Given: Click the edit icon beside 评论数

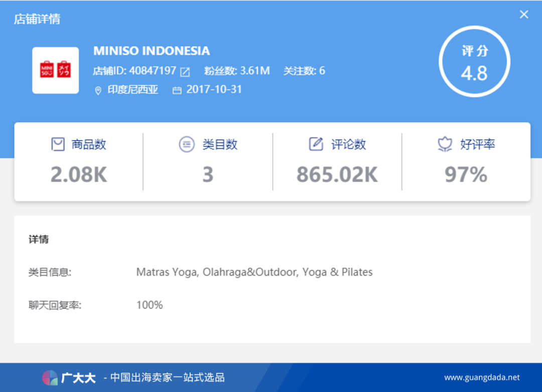Looking at the screenshot, I should coord(316,144).
